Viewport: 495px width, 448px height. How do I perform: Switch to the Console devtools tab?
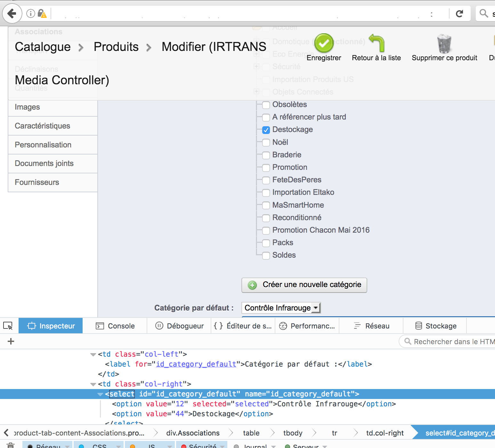pyautogui.click(x=115, y=326)
